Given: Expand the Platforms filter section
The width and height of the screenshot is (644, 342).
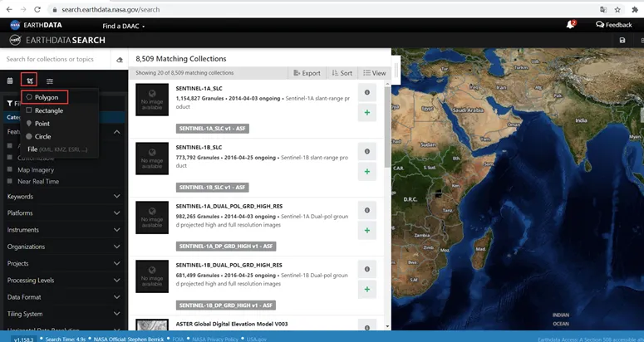Looking at the screenshot, I should click(64, 213).
